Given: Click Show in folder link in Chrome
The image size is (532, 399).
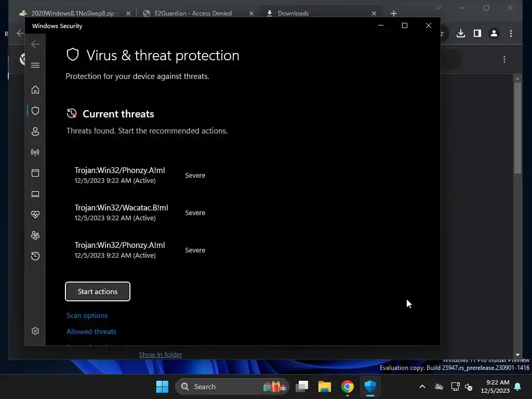Looking at the screenshot, I should coord(161,354).
